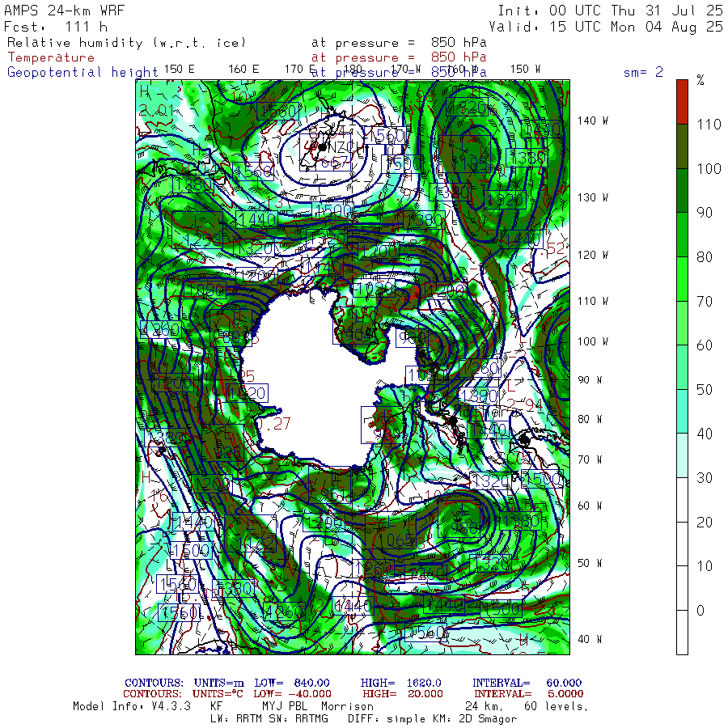Click the red 'UNITS=°C' contour info text
Image resolution: width=728 pixels, height=728 pixels.
click(218, 694)
